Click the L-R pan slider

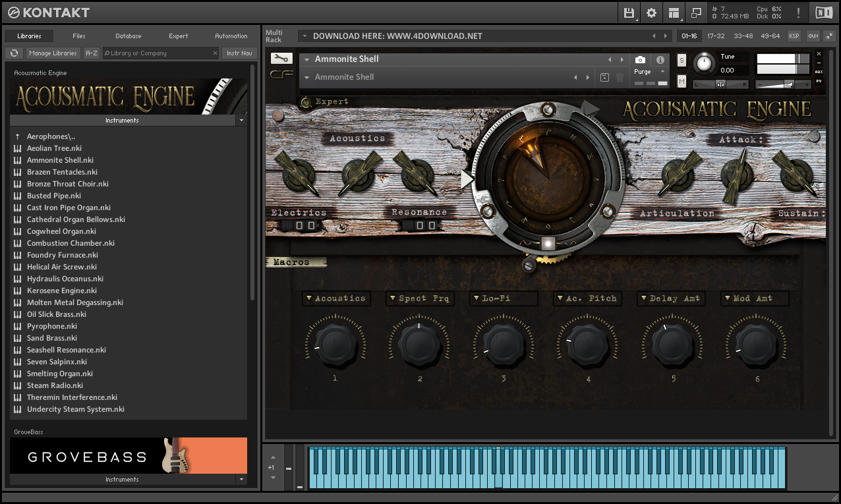[720, 84]
